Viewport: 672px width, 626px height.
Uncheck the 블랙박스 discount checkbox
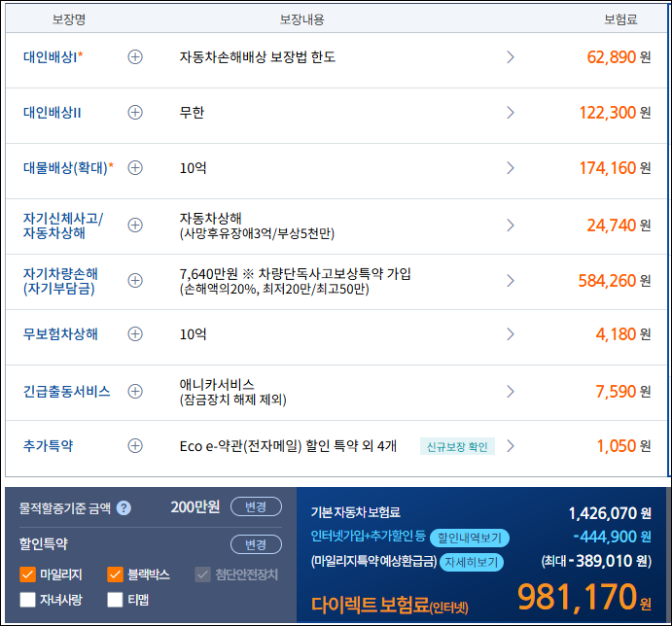116,574
